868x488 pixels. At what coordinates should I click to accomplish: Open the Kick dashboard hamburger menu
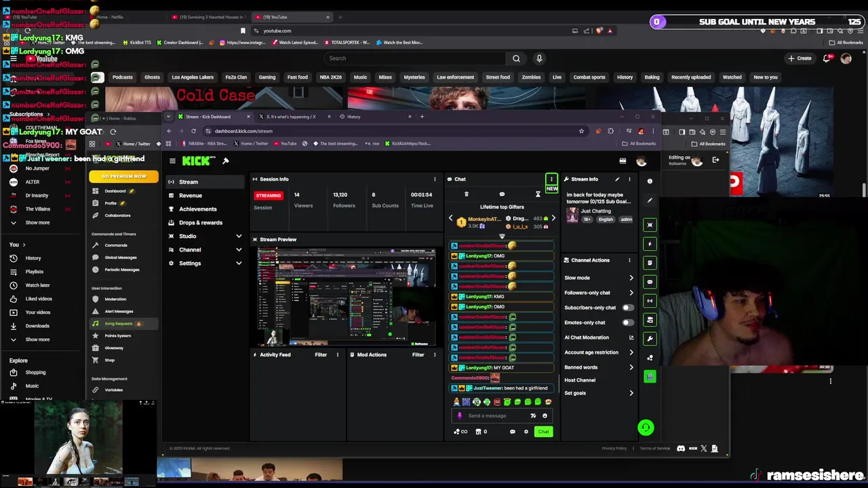pyautogui.click(x=172, y=161)
